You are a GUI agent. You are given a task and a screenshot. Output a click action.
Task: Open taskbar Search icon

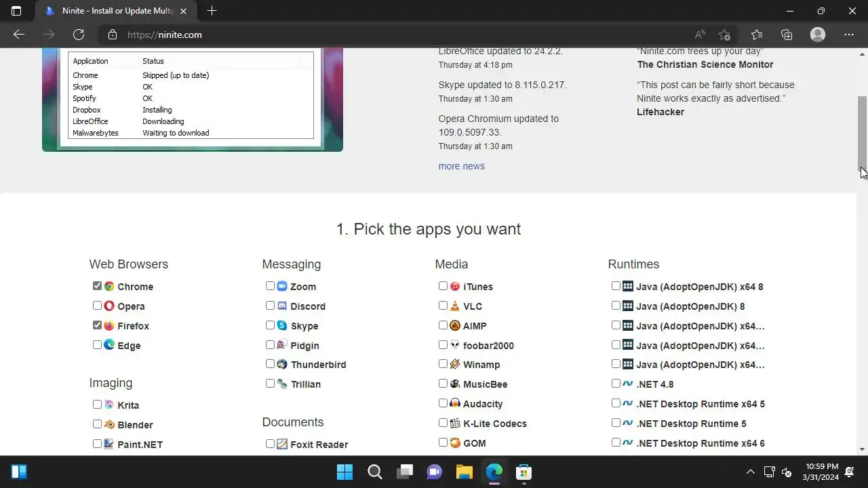(374, 472)
